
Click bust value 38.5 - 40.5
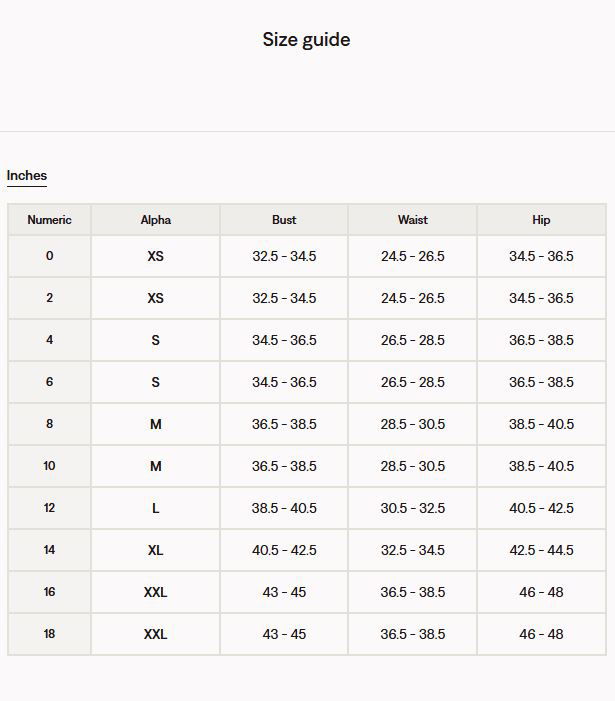(284, 508)
